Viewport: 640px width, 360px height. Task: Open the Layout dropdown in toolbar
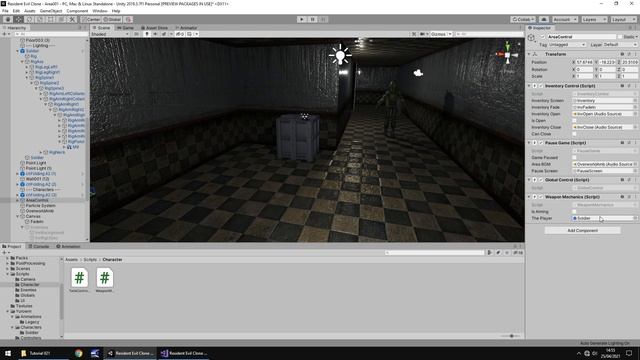tap(623, 19)
